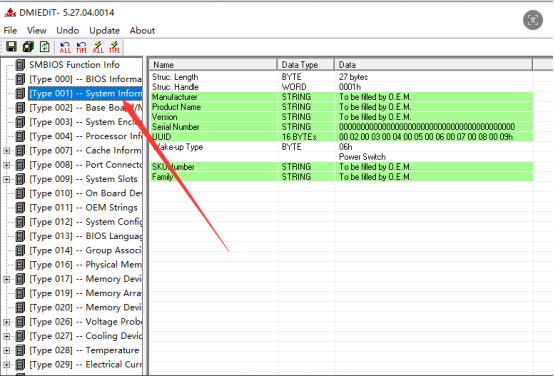
Task: Click the UUID 16-byte hex data value
Action: [x=426, y=137]
